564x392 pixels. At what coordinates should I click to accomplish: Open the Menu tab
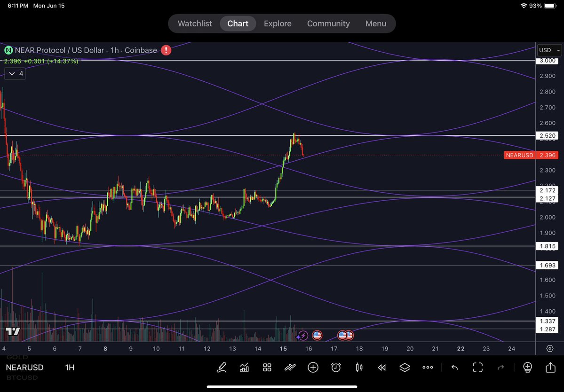pos(376,24)
